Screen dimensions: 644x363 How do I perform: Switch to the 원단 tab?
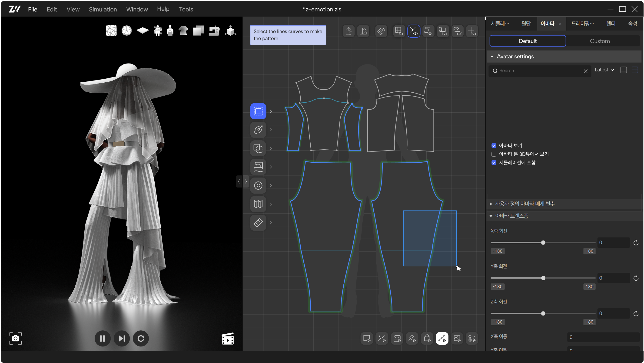(x=526, y=24)
